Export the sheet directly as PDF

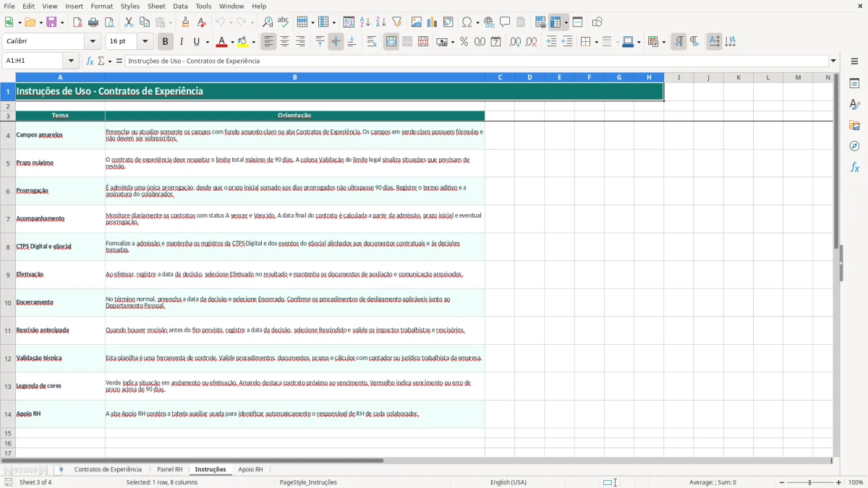[77, 22]
